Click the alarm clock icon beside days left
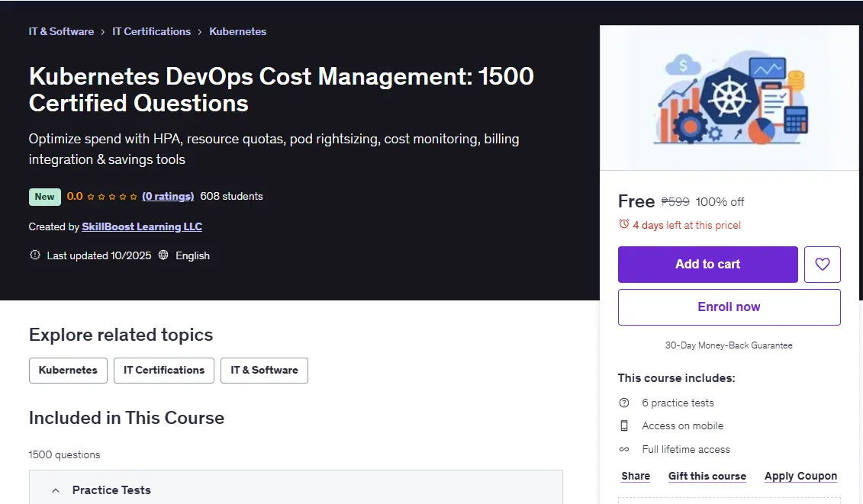 click(x=623, y=224)
